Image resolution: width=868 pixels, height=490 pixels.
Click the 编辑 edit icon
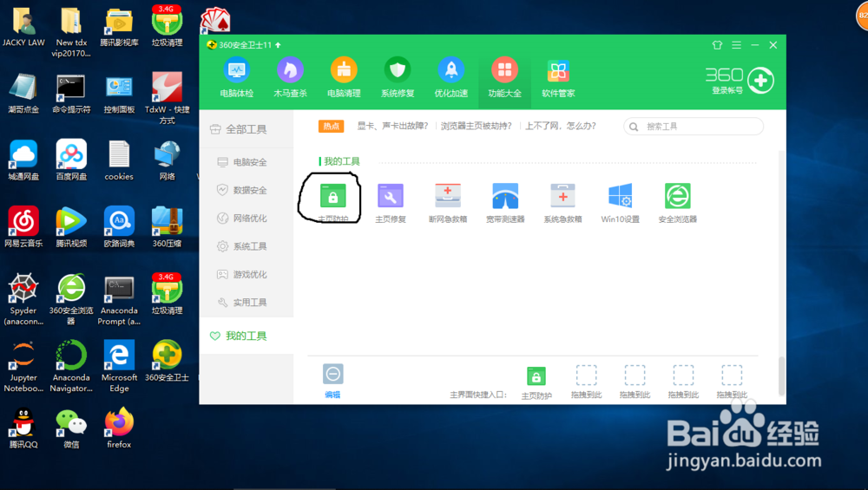pyautogui.click(x=332, y=375)
